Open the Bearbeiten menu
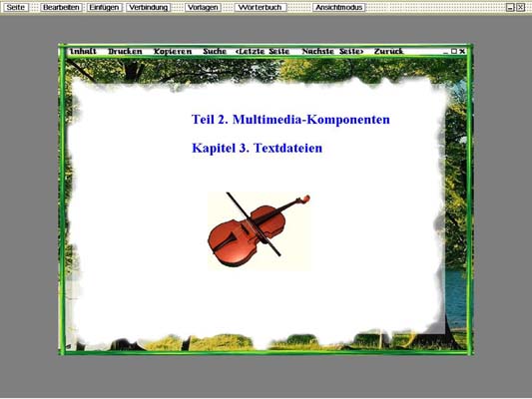This screenshot has height=399, width=532. pos(61,7)
